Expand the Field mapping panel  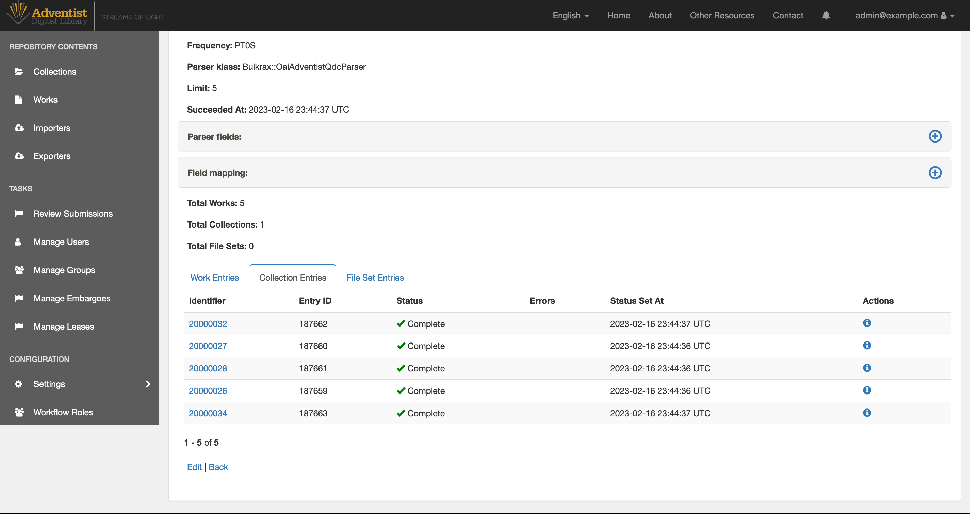coord(935,173)
